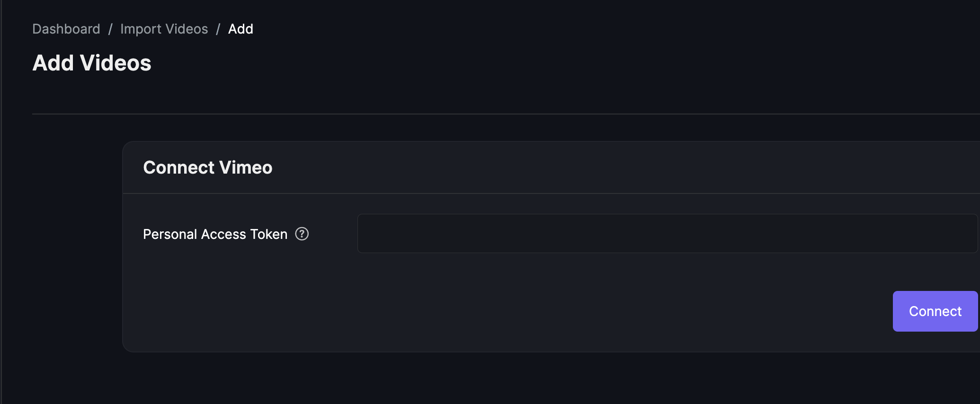Image resolution: width=980 pixels, height=404 pixels.
Task: Open the Import Videos breadcrumb link
Action: (x=164, y=29)
